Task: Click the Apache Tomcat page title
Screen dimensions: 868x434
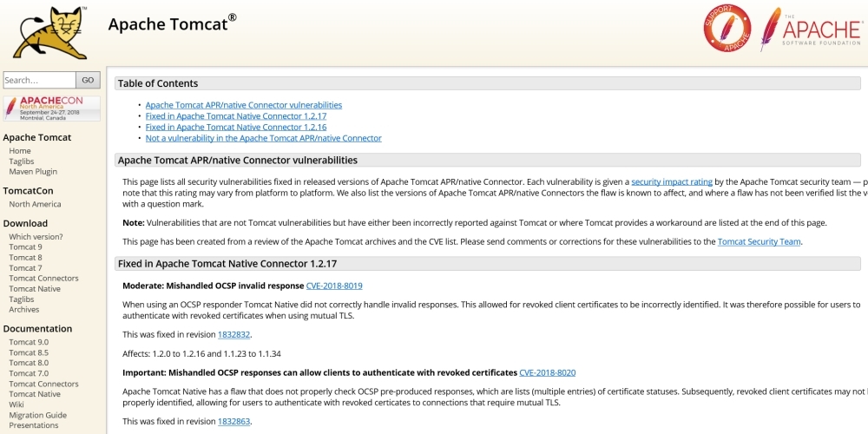Action: [172, 23]
